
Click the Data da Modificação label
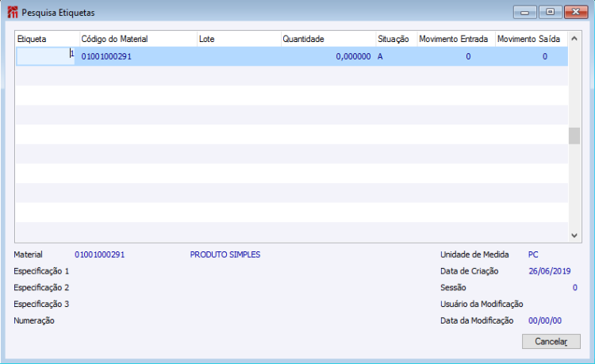tap(477, 320)
